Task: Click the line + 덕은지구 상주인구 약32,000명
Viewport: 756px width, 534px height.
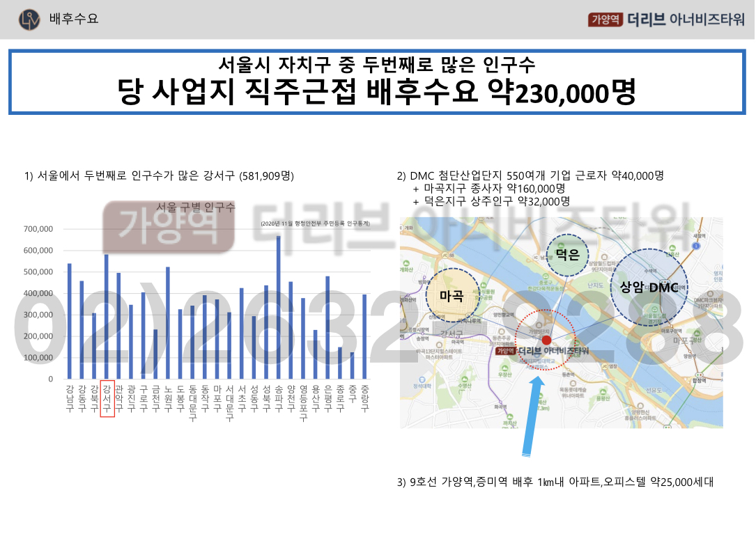Action: point(491,201)
